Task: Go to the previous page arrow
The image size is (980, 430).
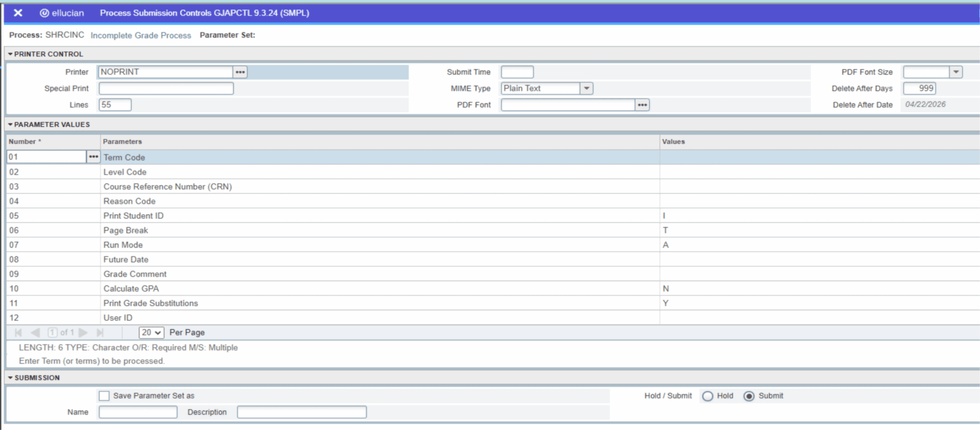Action: pos(35,332)
